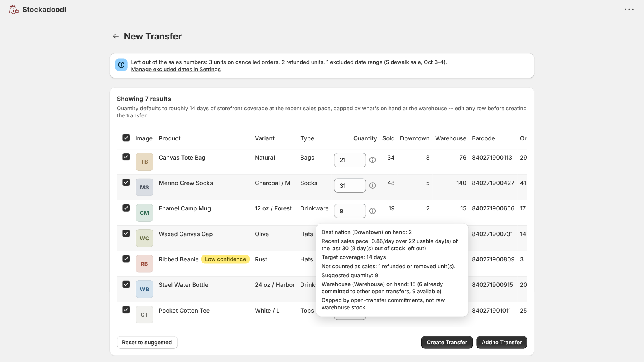Screen dimensions: 644x362
Task: Edit Enamel Camp Mug quantity field
Action: point(350,211)
